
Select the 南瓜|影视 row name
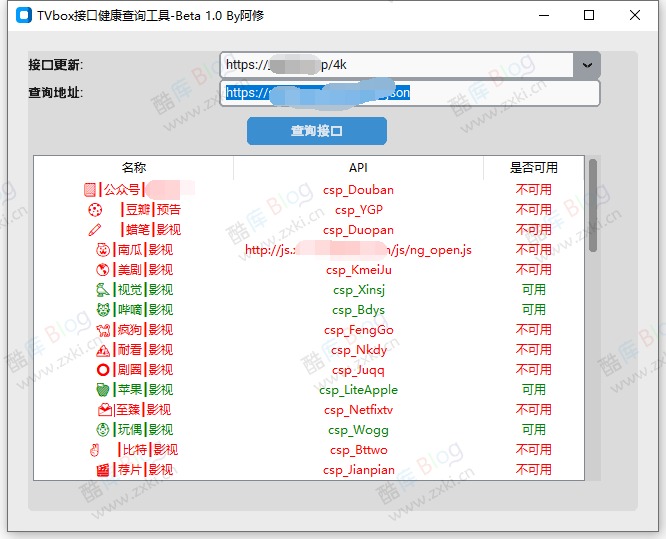click(x=143, y=250)
